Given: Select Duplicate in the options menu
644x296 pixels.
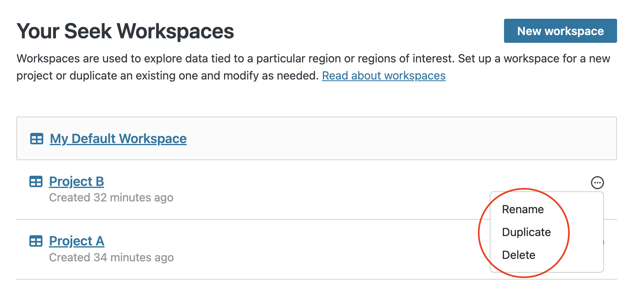Looking at the screenshot, I should tap(526, 232).
